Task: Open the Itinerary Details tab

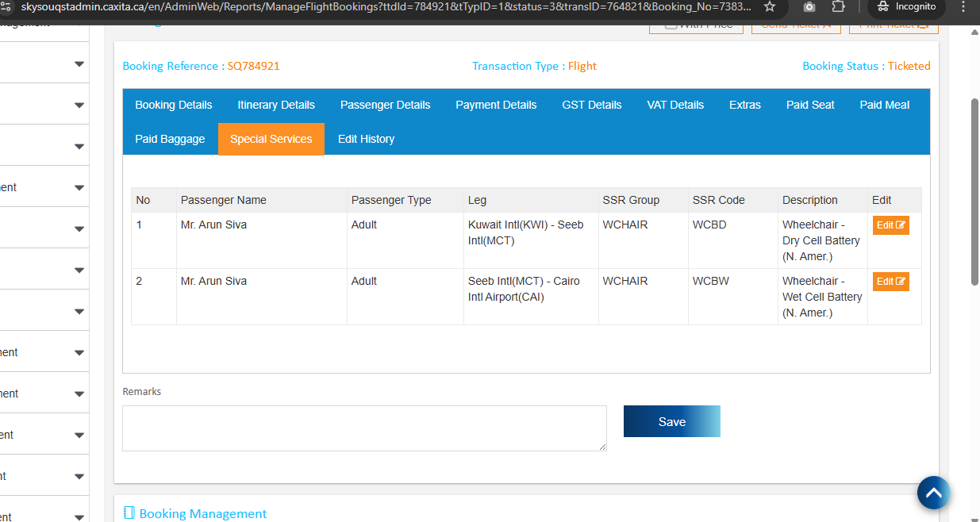Action: pyautogui.click(x=276, y=105)
